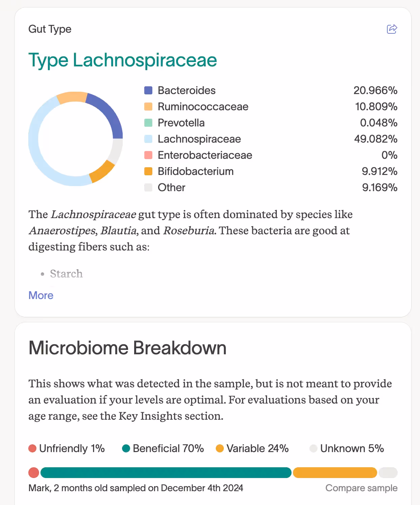420x505 pixels.
Task: Click the Bifidobacterium orange legend square
Action: click(x=148, y=171)
